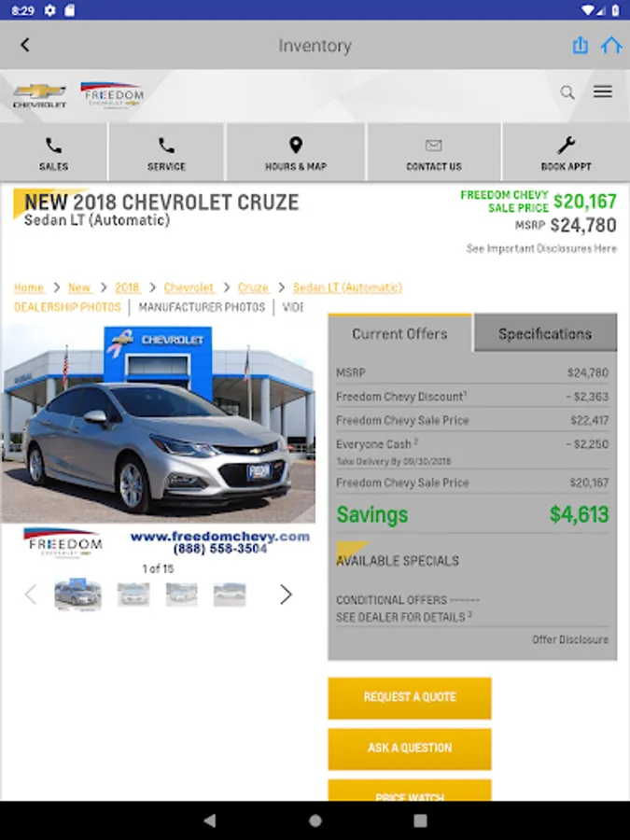Open Contact Us envelope icon
Image resolution: width=630 pixels, height=840 pixels.
click(433, 146)
